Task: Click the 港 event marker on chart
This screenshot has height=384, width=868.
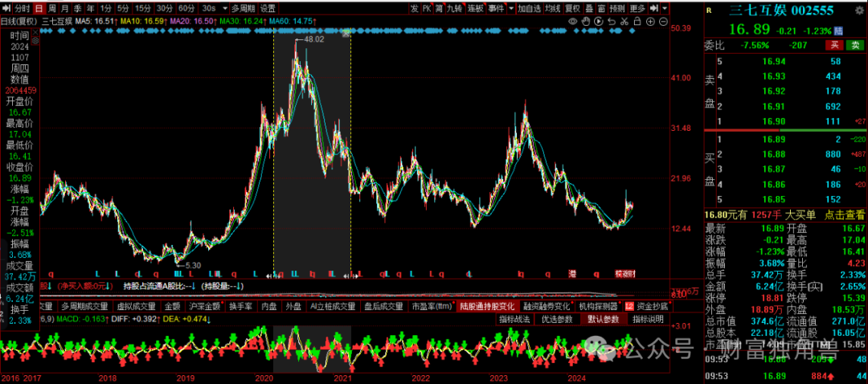Action: click(x=572, y=274)
